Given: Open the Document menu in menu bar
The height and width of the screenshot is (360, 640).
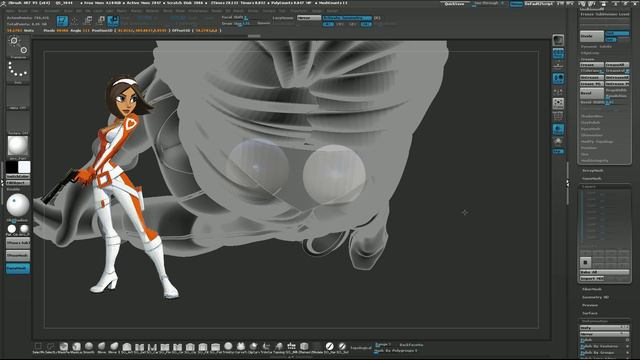Looking at the screenshot, I should pos(52,11).
